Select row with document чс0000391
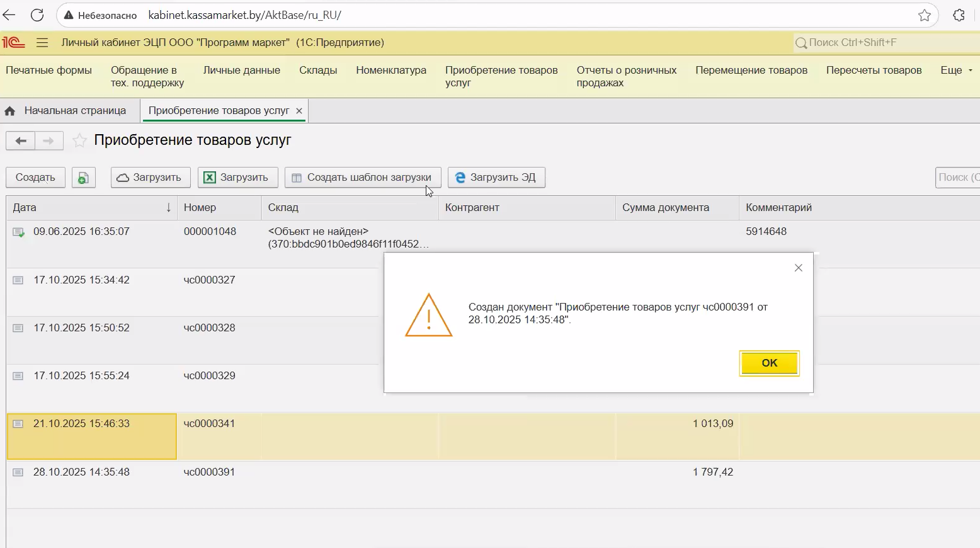The width and height of the screenshot is (980, 548). tap(209, 472)
